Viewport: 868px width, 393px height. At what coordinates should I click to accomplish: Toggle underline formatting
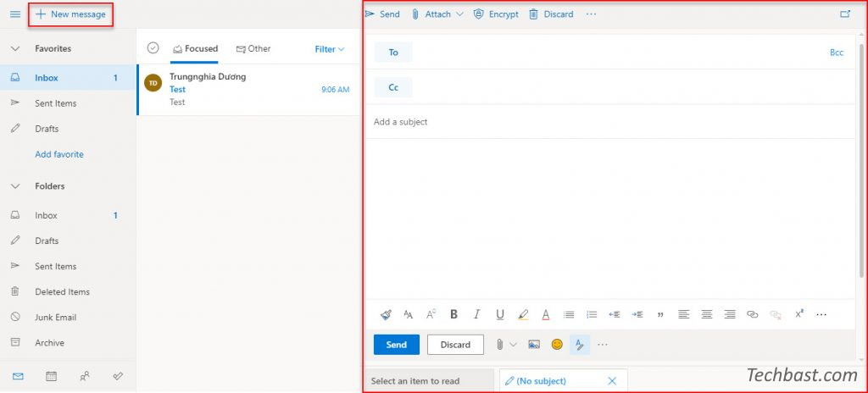[x=500, y=314]
